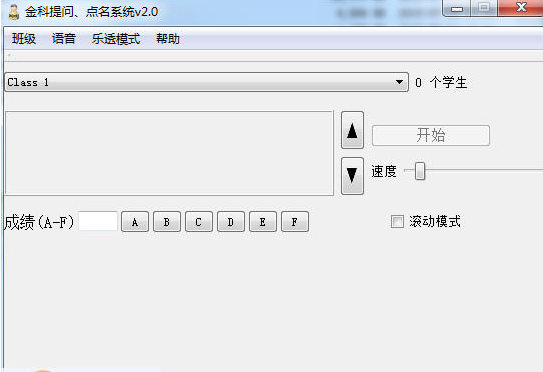Enable the 滚动模式 checkbox
The height and width of the screenshot is (372, 543).
pos(397,222)
